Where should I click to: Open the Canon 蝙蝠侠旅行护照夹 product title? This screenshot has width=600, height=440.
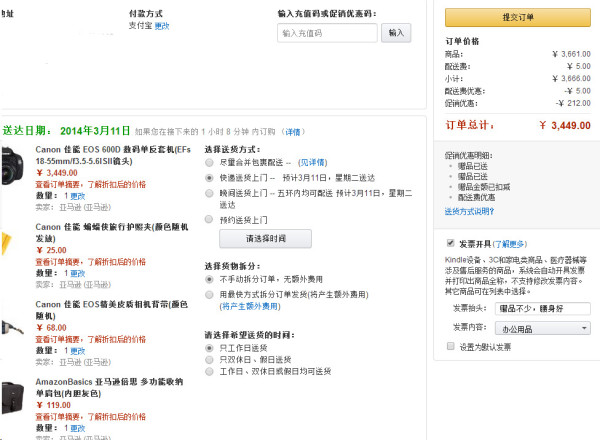[x=112, y=233]
